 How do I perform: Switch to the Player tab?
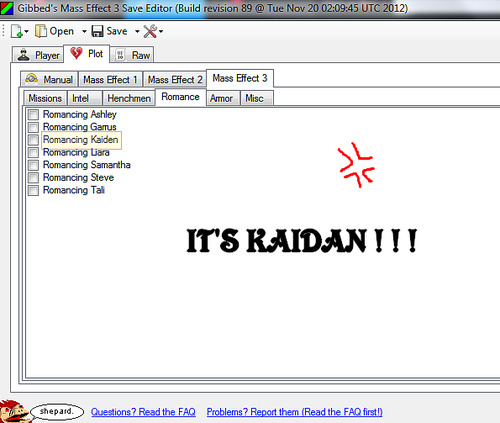(x=38, y=55)
